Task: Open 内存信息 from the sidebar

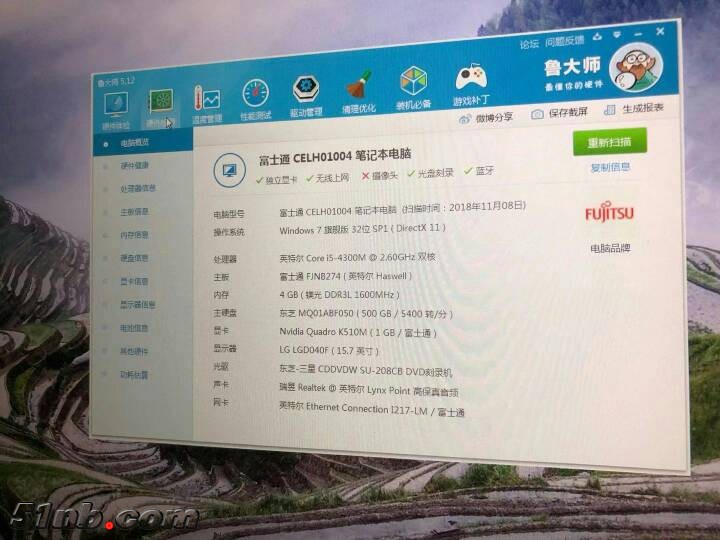Action: (135, 235)
